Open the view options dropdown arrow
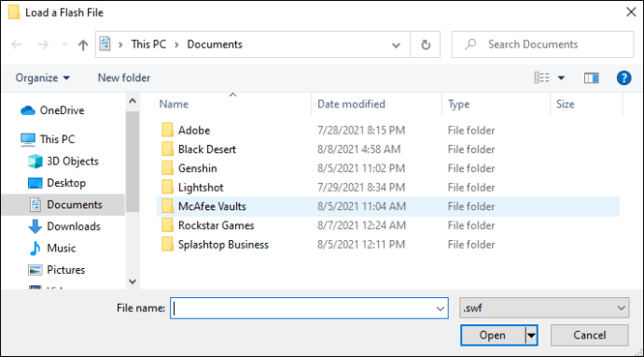Screen dimensions: 644x357 click(x=561, y=78)
